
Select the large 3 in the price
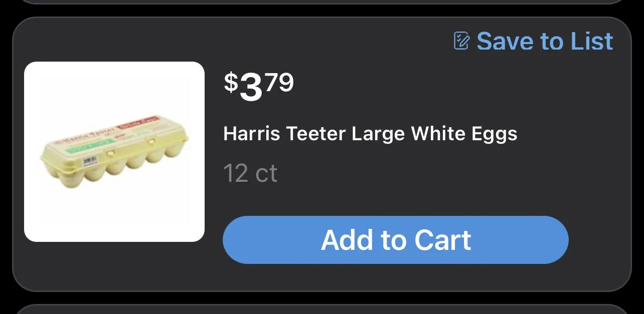251,88
